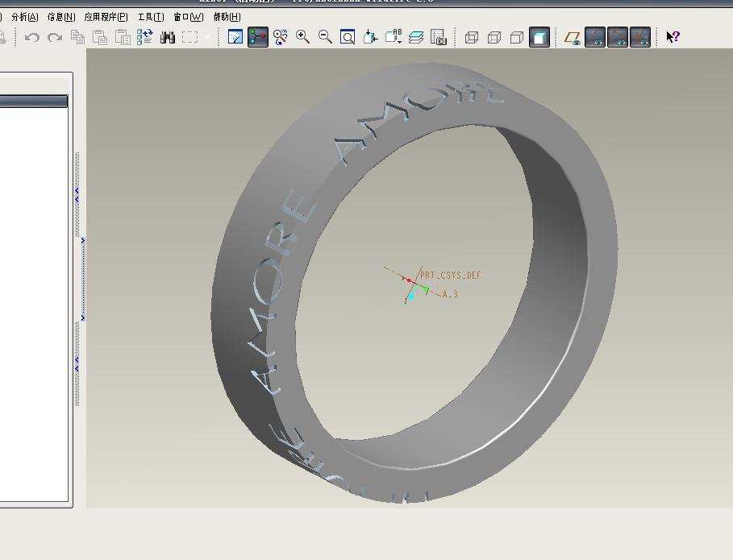
Task: Undo the last operation
Action: (x=31, y=37)
